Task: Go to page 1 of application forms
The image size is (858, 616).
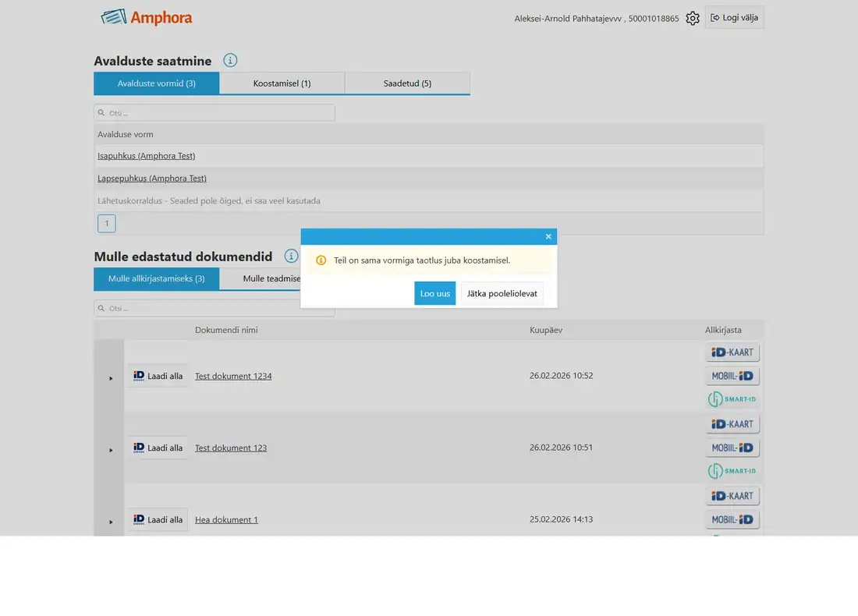Action: [x=107, y=223]
